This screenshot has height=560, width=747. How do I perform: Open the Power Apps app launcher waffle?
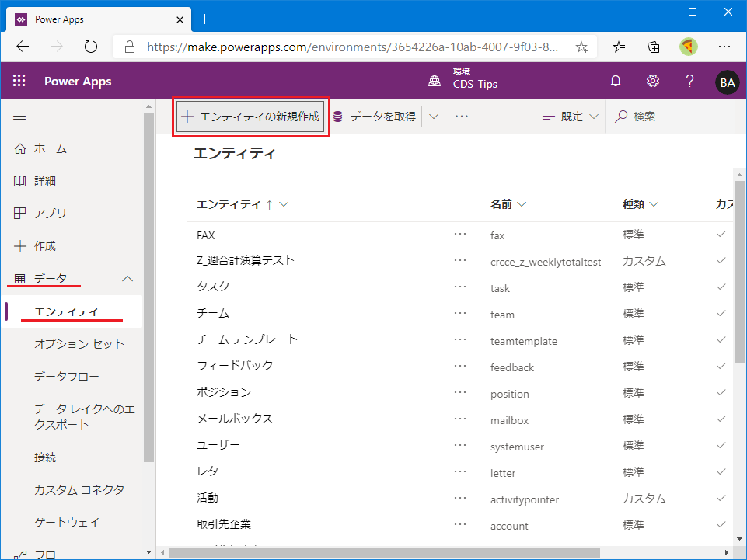pos(19,81)
